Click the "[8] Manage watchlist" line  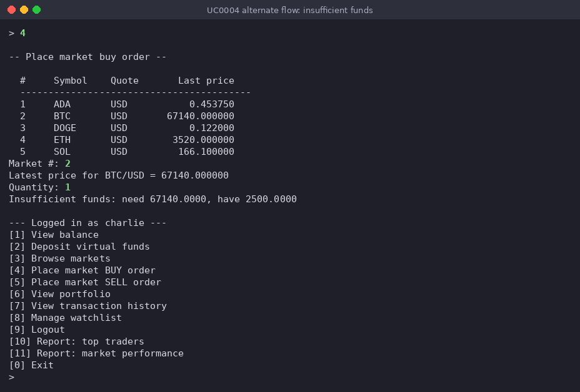[x=65, y=317]
